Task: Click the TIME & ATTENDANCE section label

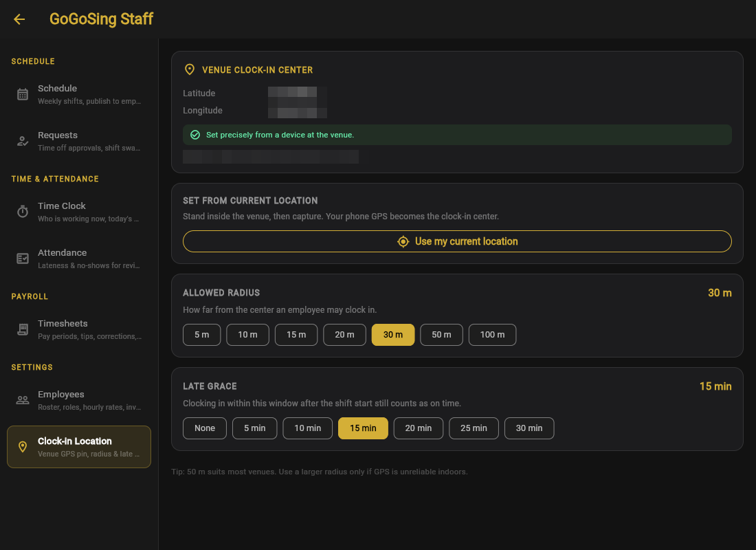Action: pyautogui.click(x=55, y=179)
